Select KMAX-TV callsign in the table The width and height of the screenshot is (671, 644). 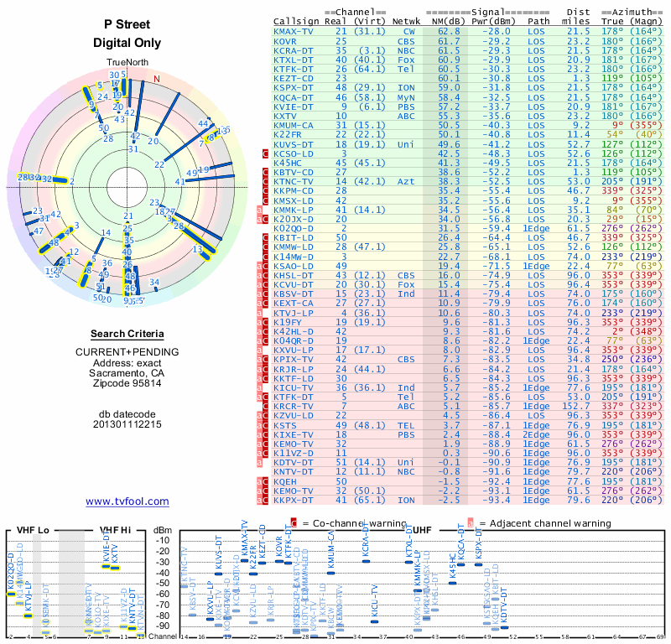click(x=293, y=32)
